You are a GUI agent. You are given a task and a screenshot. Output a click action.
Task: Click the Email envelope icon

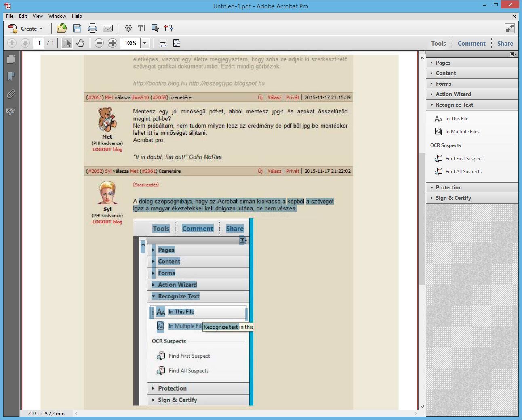(x=108, y=28)
